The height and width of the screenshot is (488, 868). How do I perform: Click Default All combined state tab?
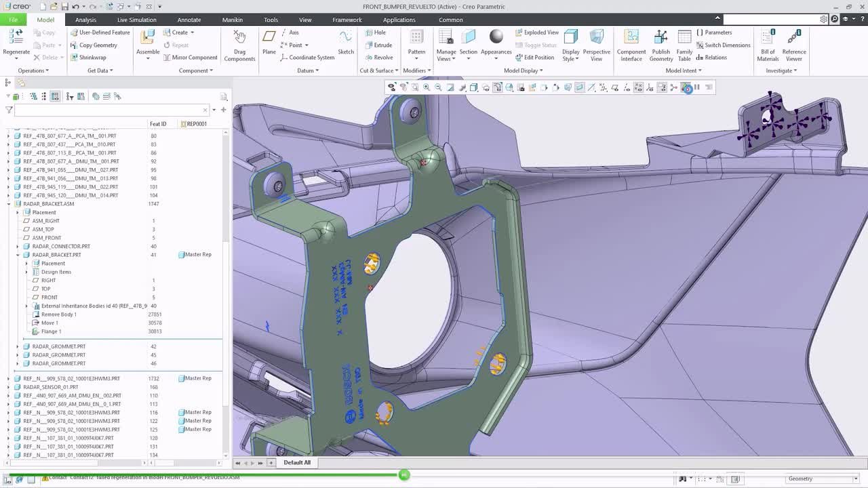pos(297,463)
